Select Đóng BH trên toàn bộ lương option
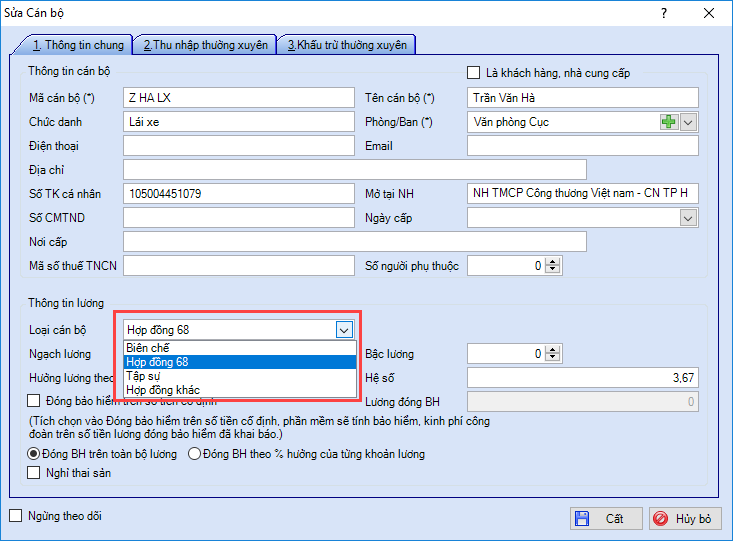 click(x=35, y=454)
